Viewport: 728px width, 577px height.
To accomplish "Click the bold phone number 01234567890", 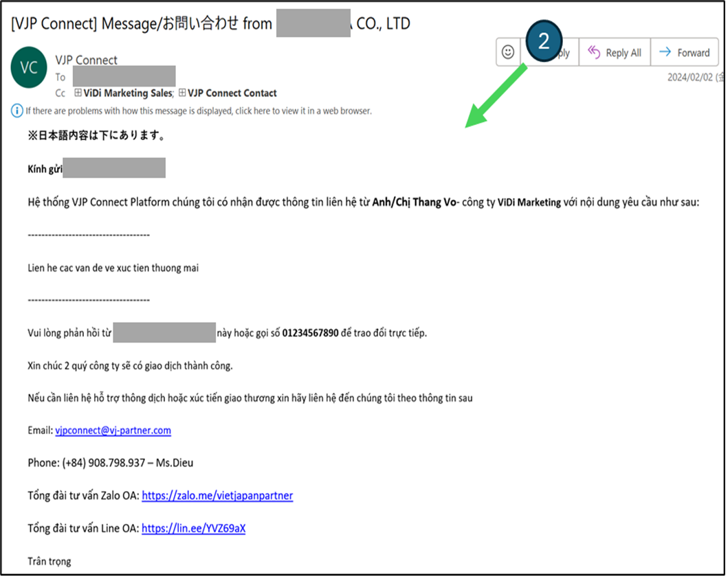I will click(x=310, y=333).
